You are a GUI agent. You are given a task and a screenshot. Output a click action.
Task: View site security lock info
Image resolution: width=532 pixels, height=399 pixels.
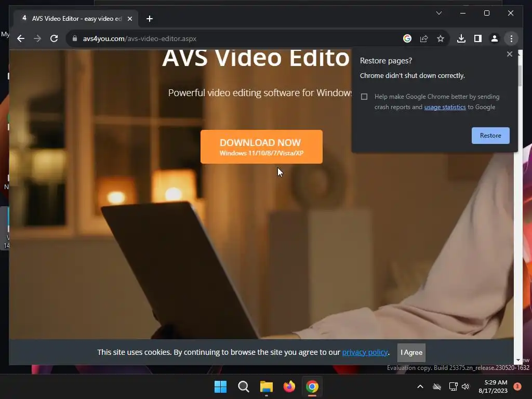(x=75, y=38)
